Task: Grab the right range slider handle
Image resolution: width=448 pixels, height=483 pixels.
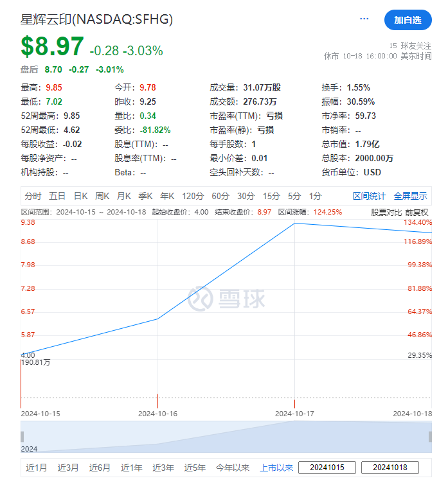Action: click(x=430, y=437)
